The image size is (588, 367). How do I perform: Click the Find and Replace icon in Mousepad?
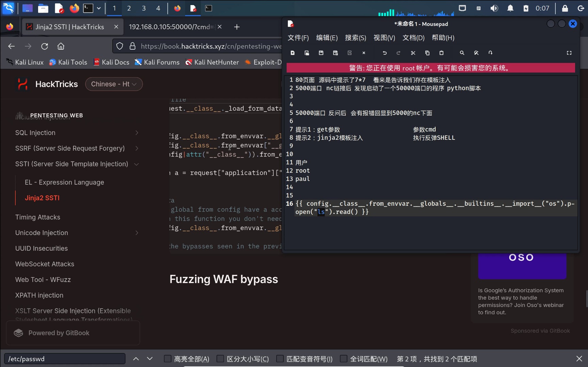[476, 53]
